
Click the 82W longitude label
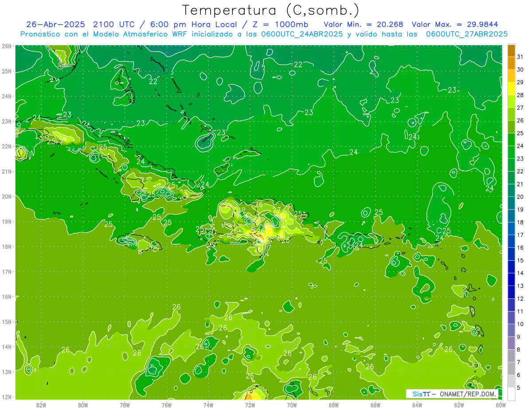pyautogui.click(x=41, y=404)
